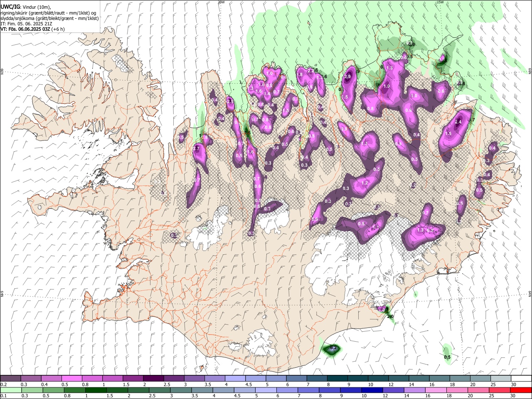The width and height of the screenshot is (532, 399).
Task: Pick the light pink swatch between 16 and 18 on rain scale
Action: (436, 390)
